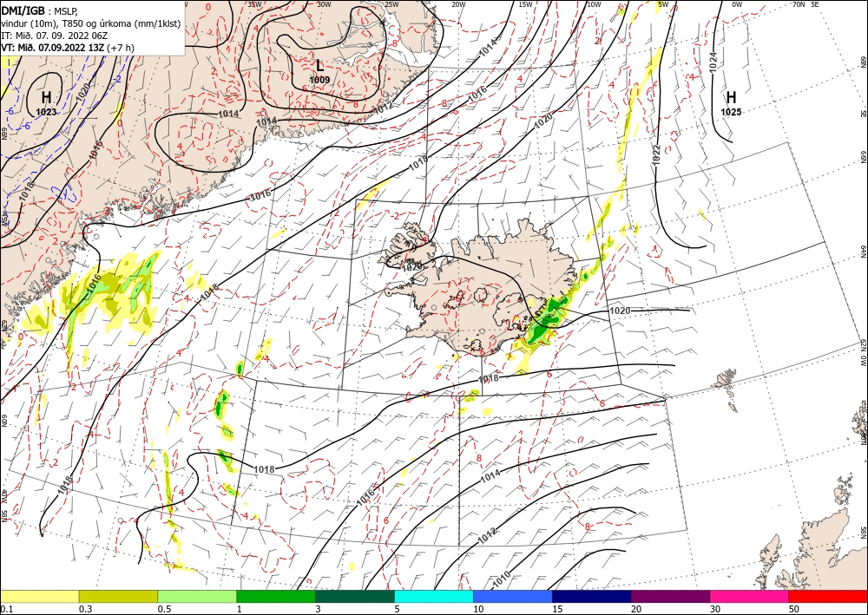Click the 'L' low-pressure symbol labeled 1009
The image size is (868, 615).
319,66
